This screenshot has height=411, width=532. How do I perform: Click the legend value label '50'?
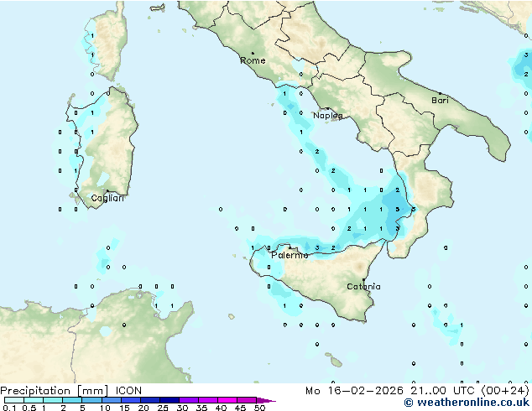tap(259, 408)
